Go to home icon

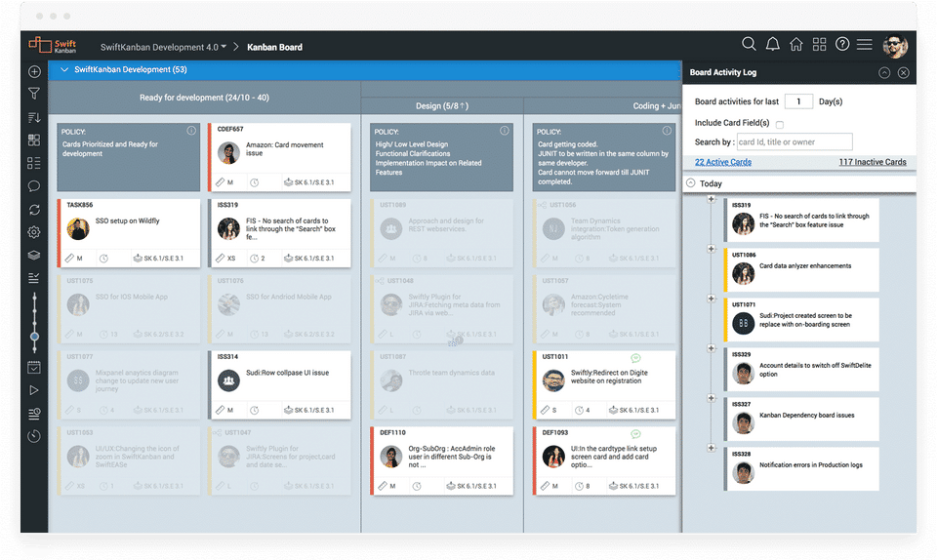coord(796,44)
